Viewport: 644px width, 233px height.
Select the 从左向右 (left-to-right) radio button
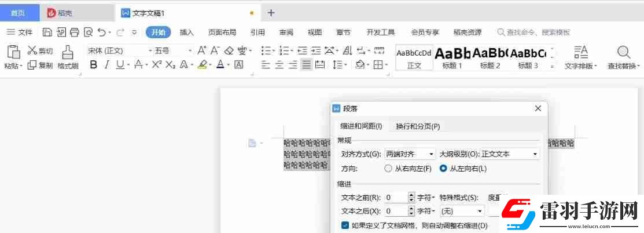pyautogui.click(x=443, y=169)
